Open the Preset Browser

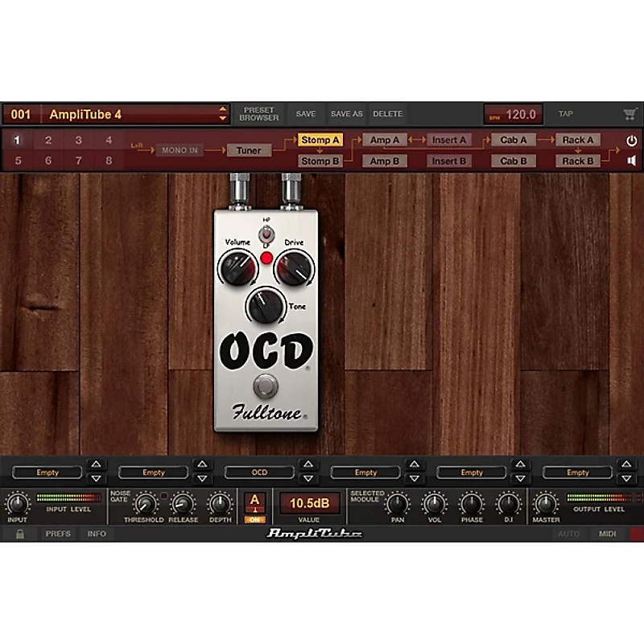(260, 113)
